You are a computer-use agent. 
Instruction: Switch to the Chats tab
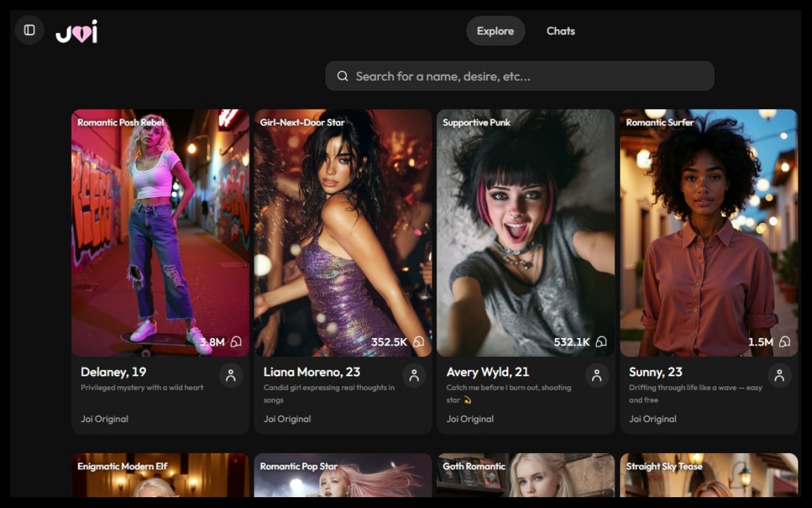click(560, 31)
